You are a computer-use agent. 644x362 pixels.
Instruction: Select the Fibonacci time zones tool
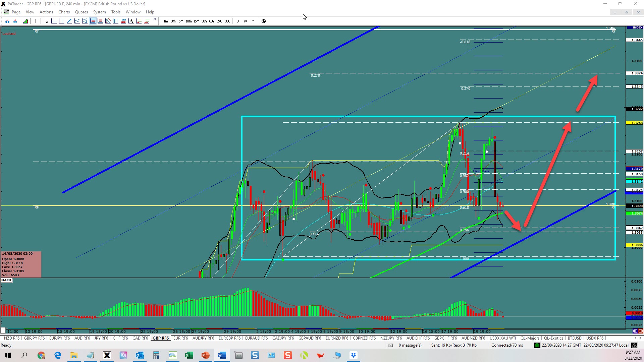tap(116, 21)
